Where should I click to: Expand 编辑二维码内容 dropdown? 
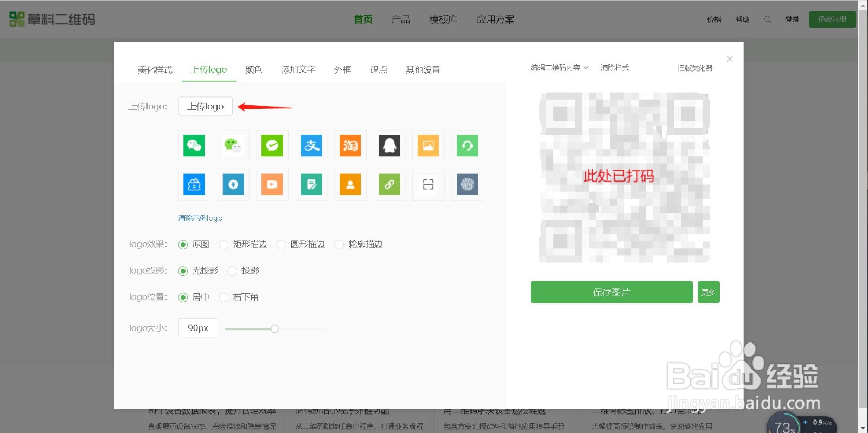[559, 68]
